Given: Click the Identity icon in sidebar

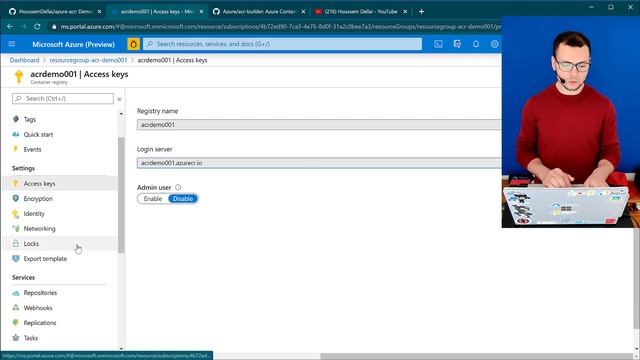Looking at the screenshot, I should [16, 213].
